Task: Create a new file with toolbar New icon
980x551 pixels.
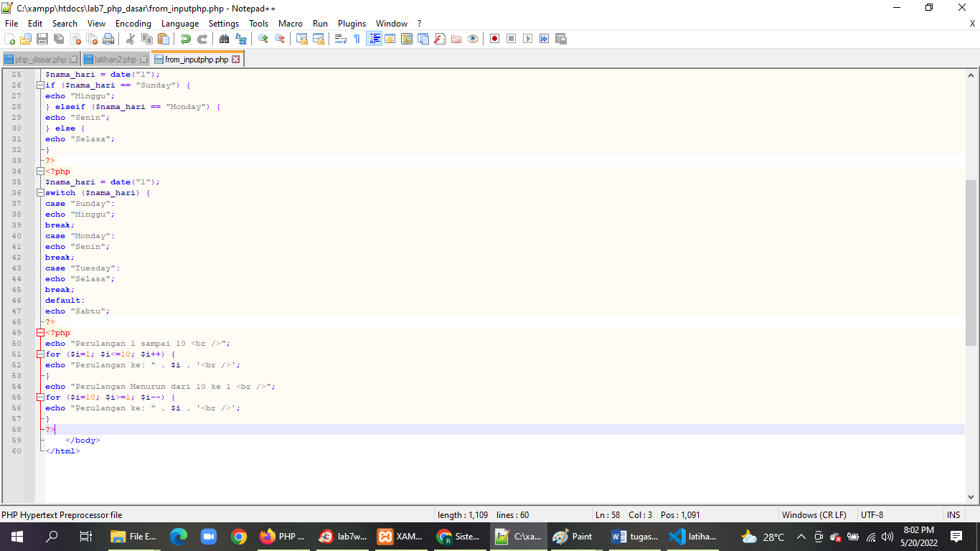Action: (10, 39)
